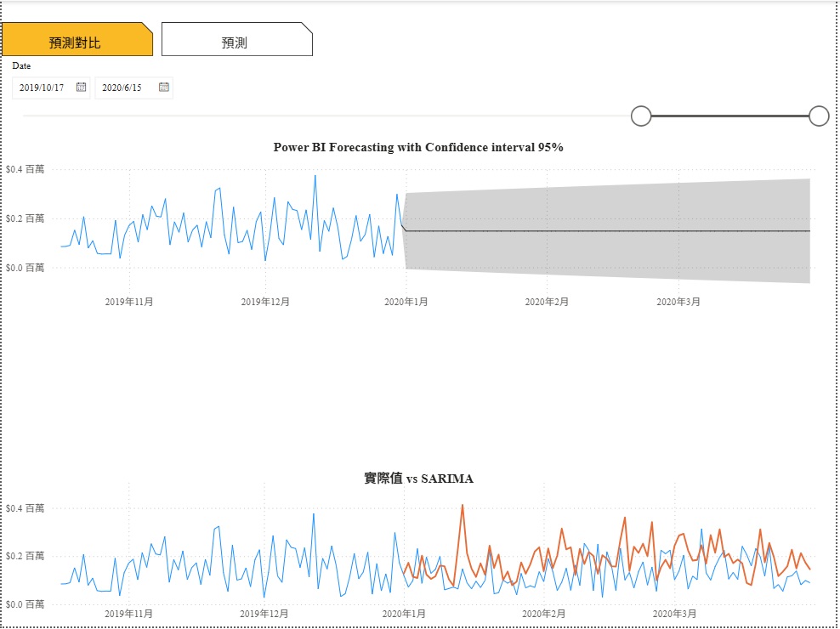Click the 2020年1月 label on the top chart
Viewport: 840px width, 629px height.
click(x=406, y=303)
